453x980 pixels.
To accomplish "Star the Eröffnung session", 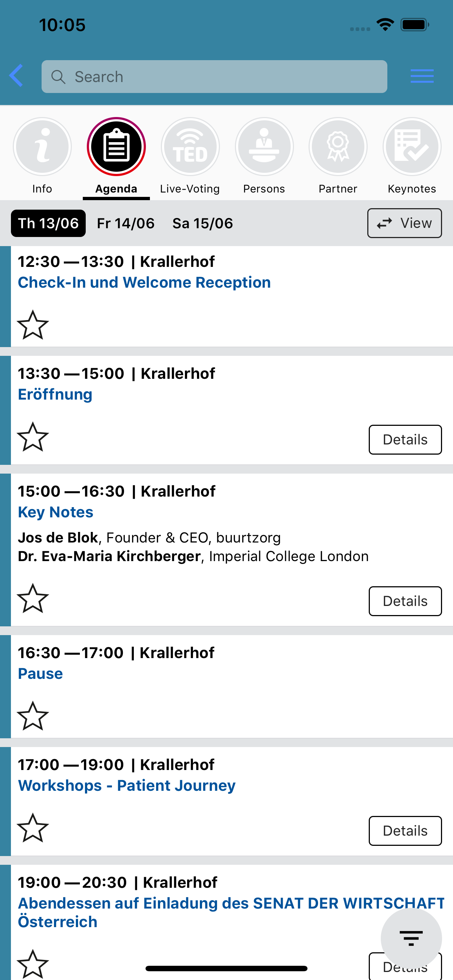I will click(x=33, y=437).
